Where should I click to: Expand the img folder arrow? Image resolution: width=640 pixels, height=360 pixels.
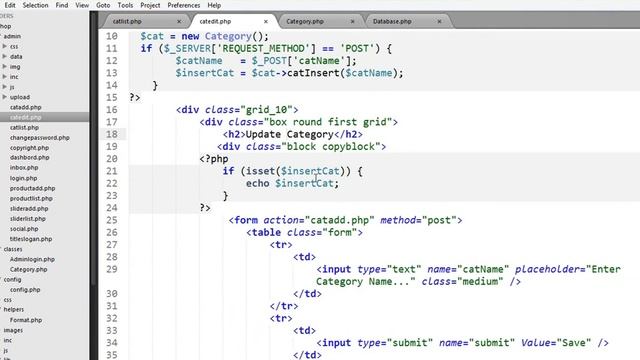(x=4, y=67)
